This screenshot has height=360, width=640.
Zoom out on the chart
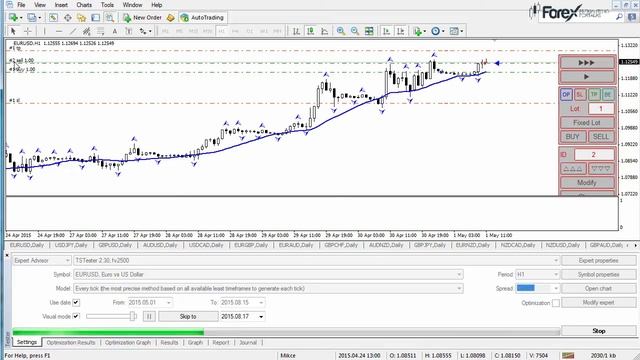tap(355, 31)
